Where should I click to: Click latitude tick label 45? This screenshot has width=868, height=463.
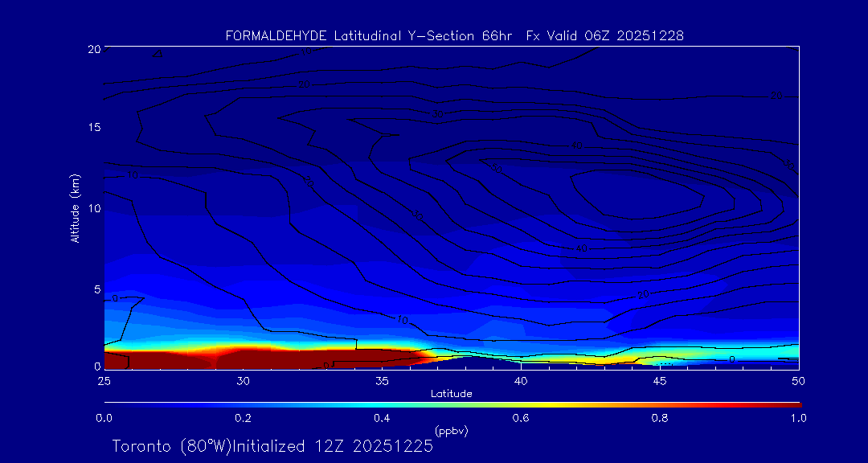click(660, 380)
